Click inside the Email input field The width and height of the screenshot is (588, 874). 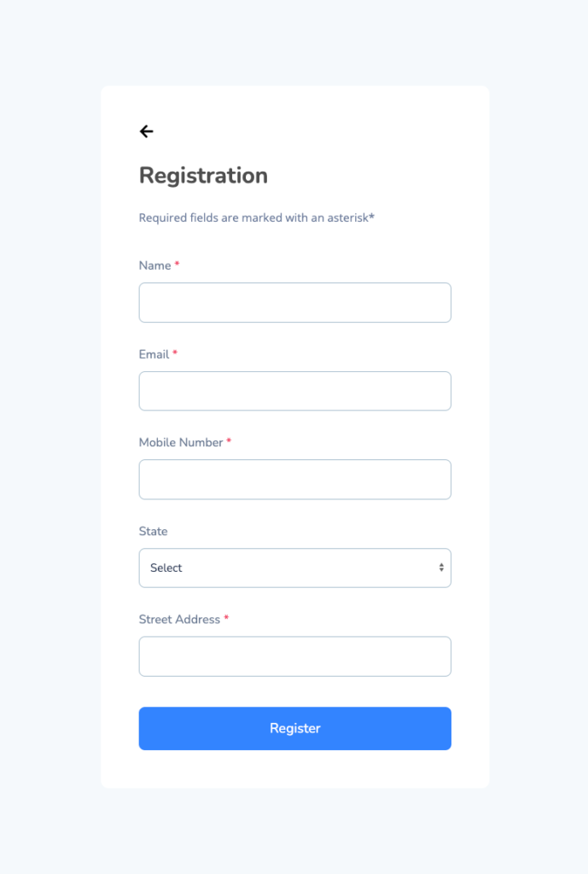coord(294,391)
